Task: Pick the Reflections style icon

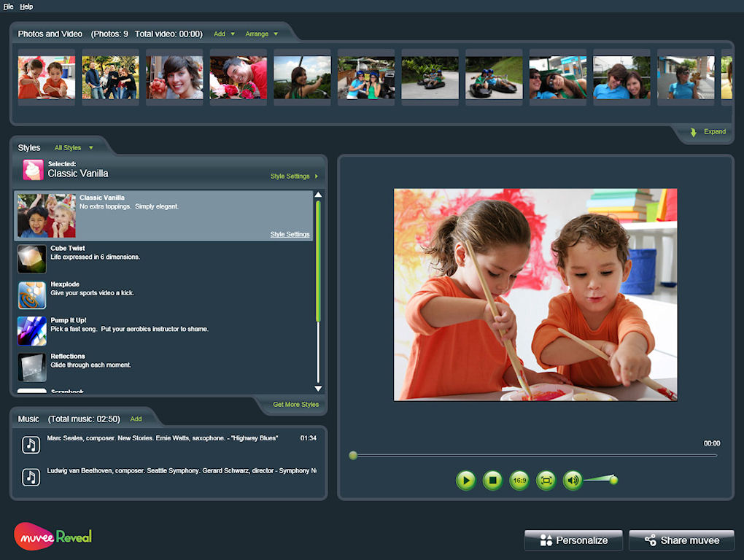Action: [x=32, y=367]
